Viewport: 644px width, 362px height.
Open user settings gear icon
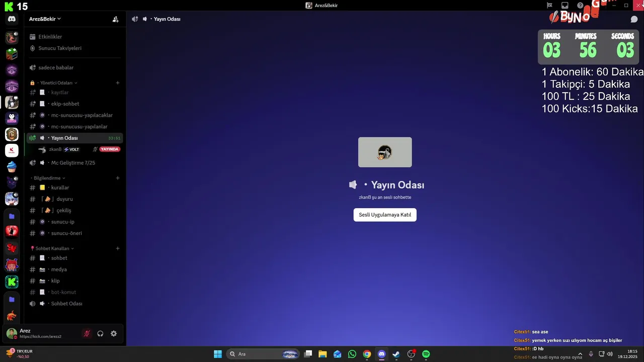(114, 333)
